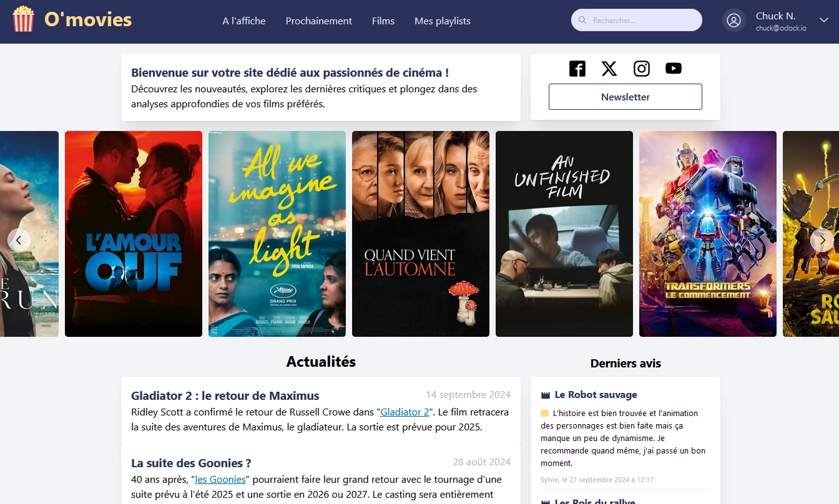The image size is (839, 504).
Task: Expand the Chuck N. account dropdown chevron
Action: [824, 21]
